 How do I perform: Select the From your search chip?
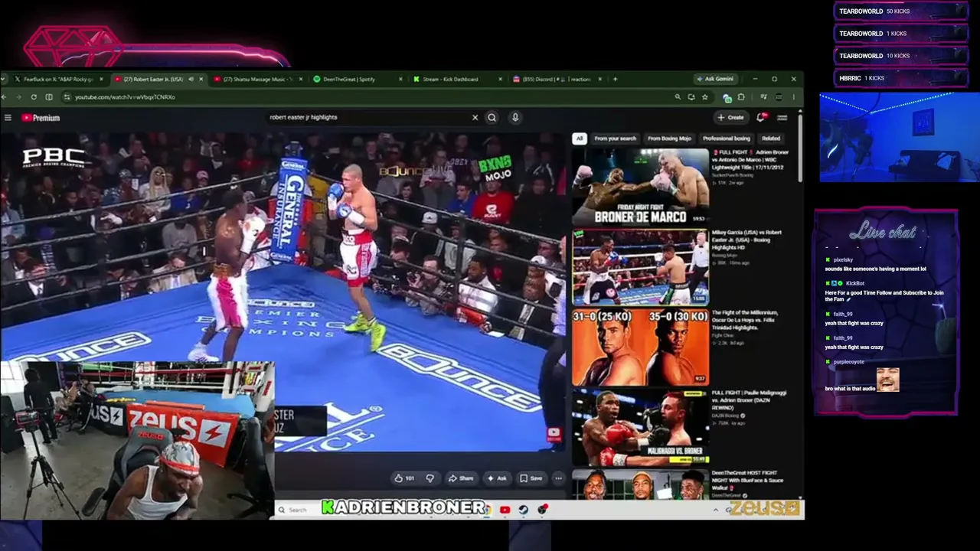(615, 139)
